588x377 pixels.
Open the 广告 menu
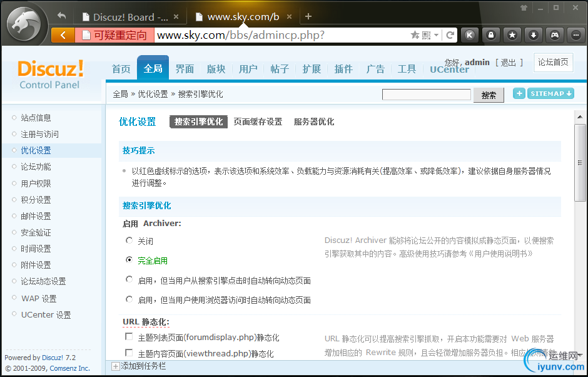pyautogui.click(x=375, y=69)
